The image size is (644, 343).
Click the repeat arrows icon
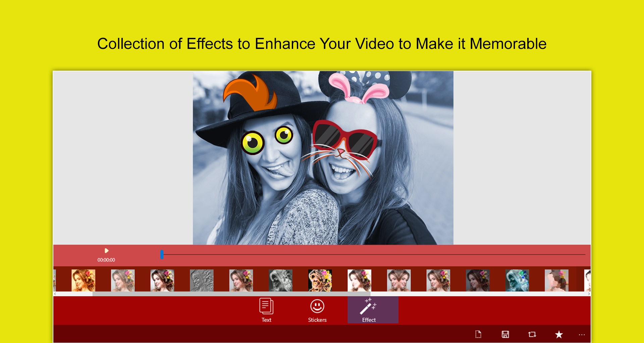coord(532,334)
